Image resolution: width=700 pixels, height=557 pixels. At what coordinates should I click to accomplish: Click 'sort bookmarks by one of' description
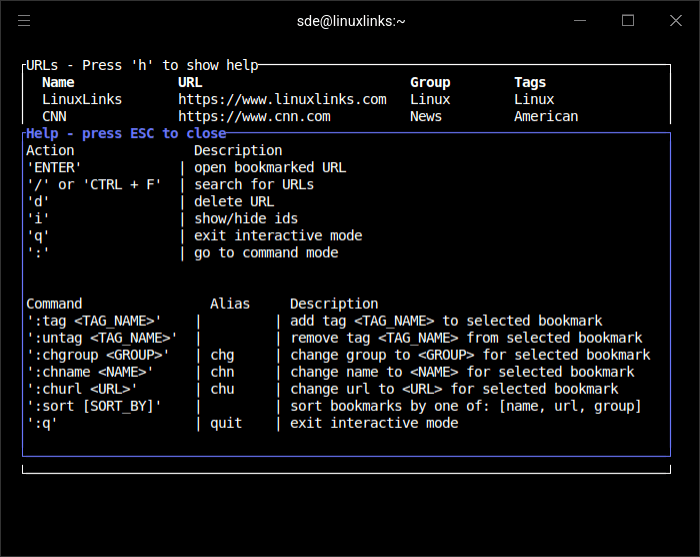click(466, 406)
